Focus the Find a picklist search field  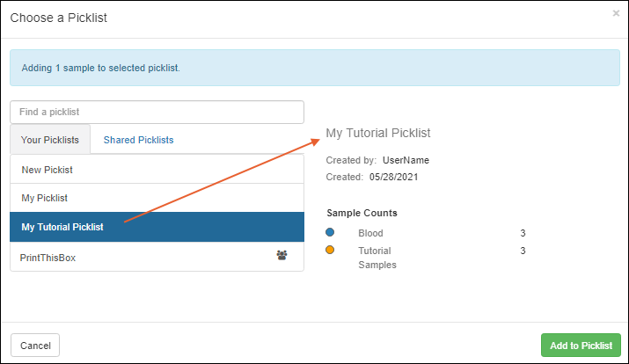157,113
